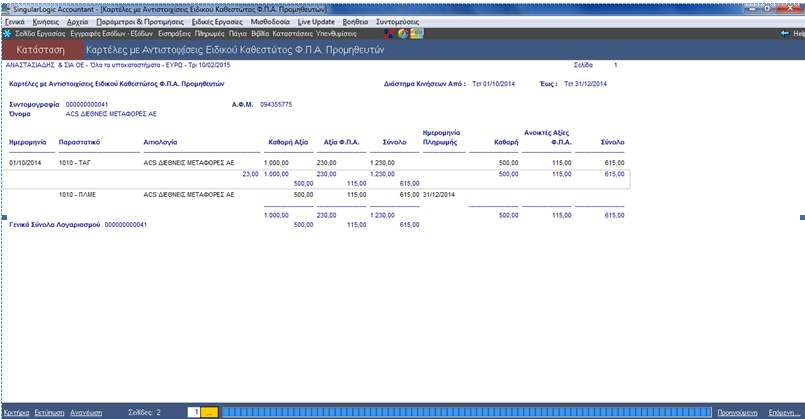Screen dimensions: 805x419
Task: Click the SingularLogic Accountant title bar icon
Action: 7,9
